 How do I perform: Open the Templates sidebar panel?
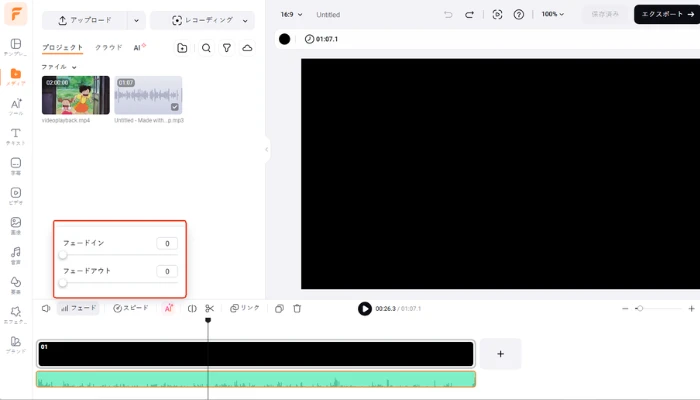tap(16, 47)
